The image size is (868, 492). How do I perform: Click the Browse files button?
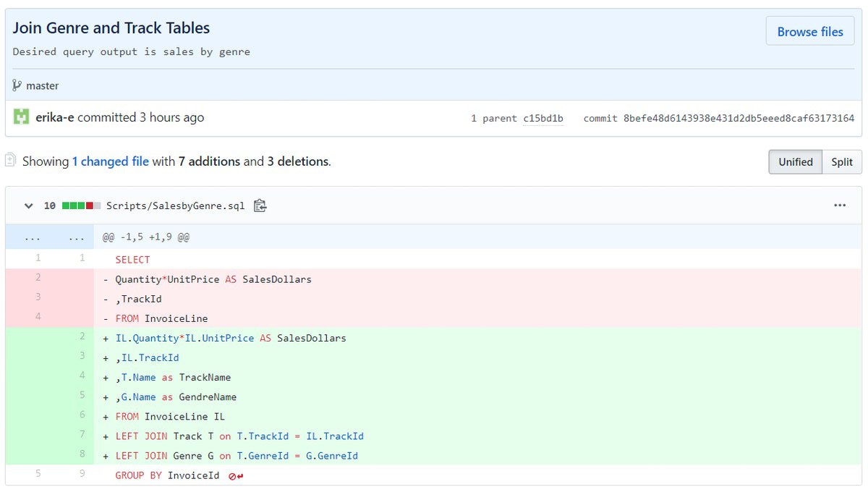tap(809, 32)
